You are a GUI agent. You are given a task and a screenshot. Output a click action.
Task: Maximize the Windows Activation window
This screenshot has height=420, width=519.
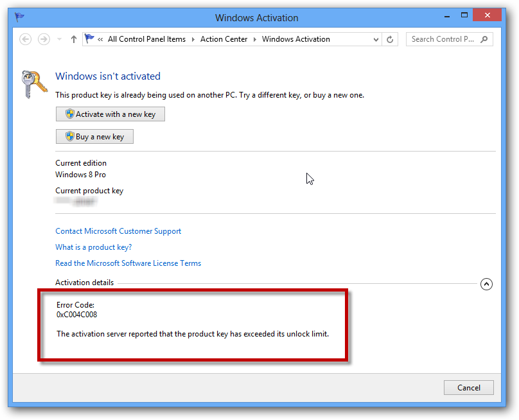coord(464,15)
